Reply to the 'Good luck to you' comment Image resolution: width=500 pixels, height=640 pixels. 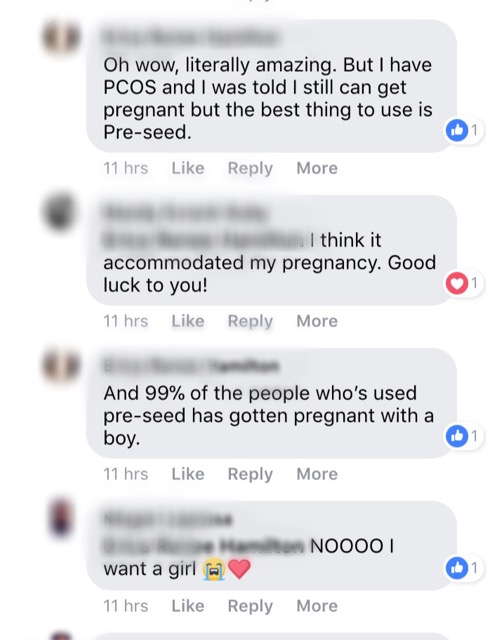click(x=250, y=321)
